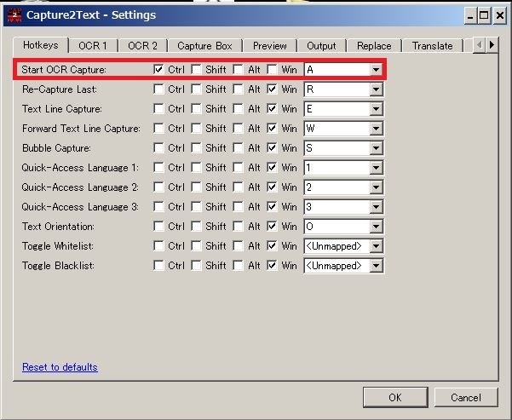Switch to the Hotkeys tab
Screen dimensions: 512x420
coord(41,45)
